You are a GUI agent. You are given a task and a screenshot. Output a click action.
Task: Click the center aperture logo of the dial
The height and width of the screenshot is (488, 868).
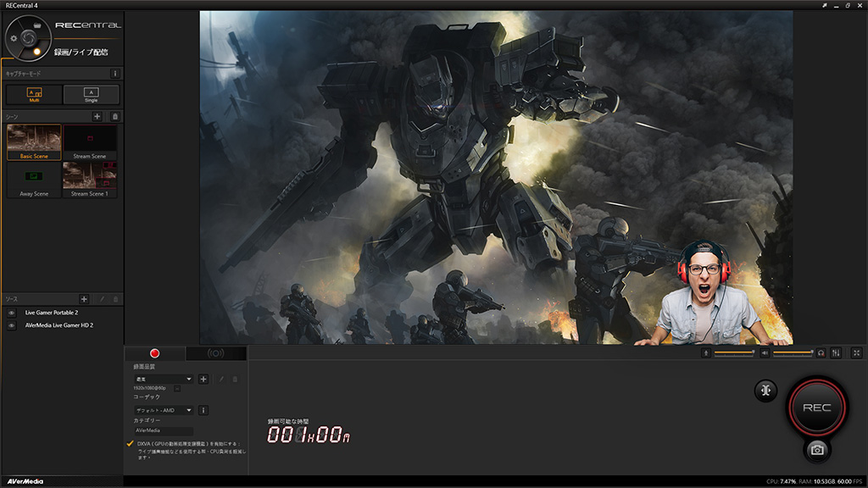click(28, 37)
